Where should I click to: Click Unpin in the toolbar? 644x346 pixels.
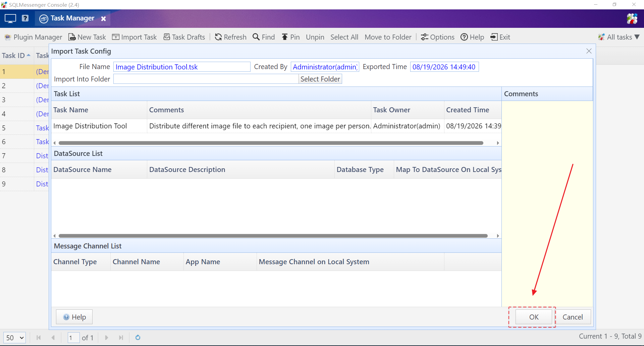tap(315, 37)
